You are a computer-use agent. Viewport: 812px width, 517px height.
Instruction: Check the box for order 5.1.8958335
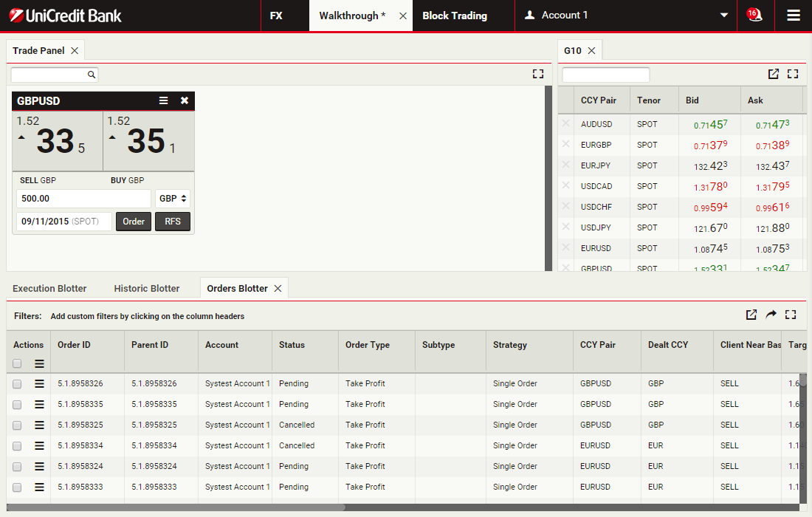pos(17,404)
